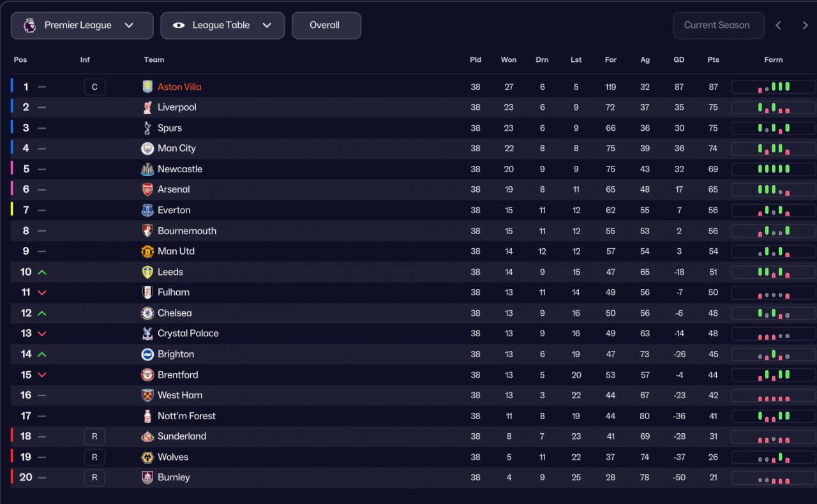Image resolution: width=817 pixels, height=504 pixels.
Task: Open the Spurs team link
Action: pyautogui.click(x=170, y=128)
